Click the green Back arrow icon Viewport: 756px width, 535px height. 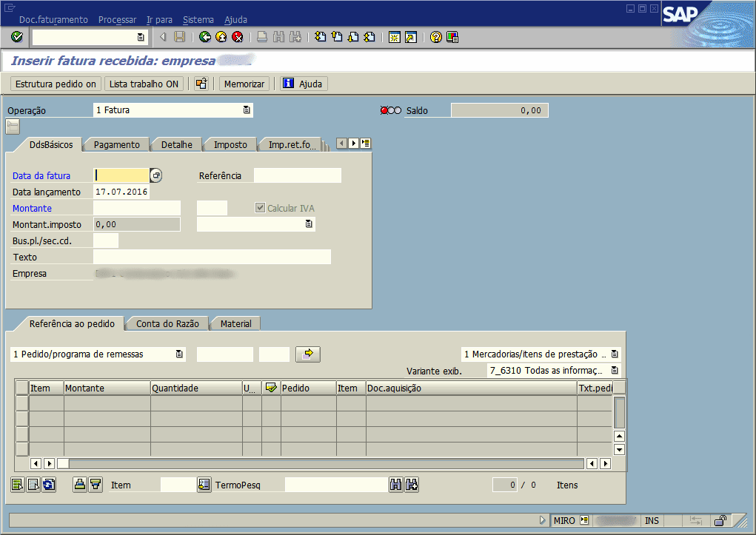205,37
